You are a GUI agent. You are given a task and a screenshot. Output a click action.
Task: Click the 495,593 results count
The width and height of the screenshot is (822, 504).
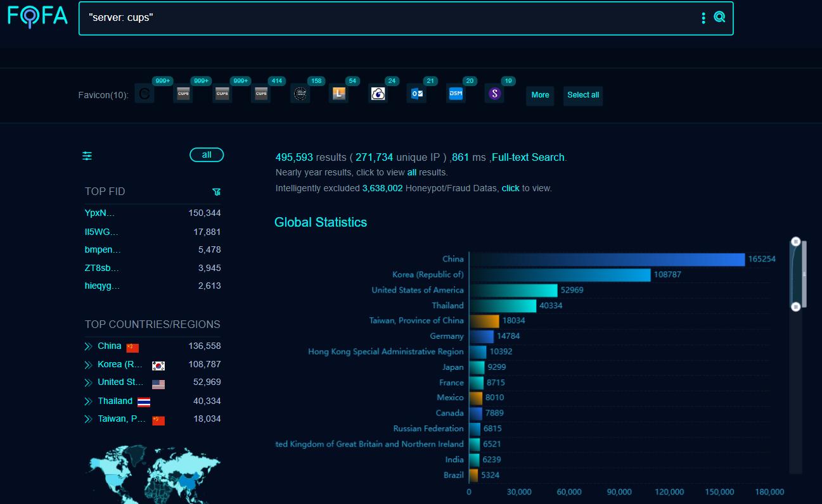(x=294, y=157)
